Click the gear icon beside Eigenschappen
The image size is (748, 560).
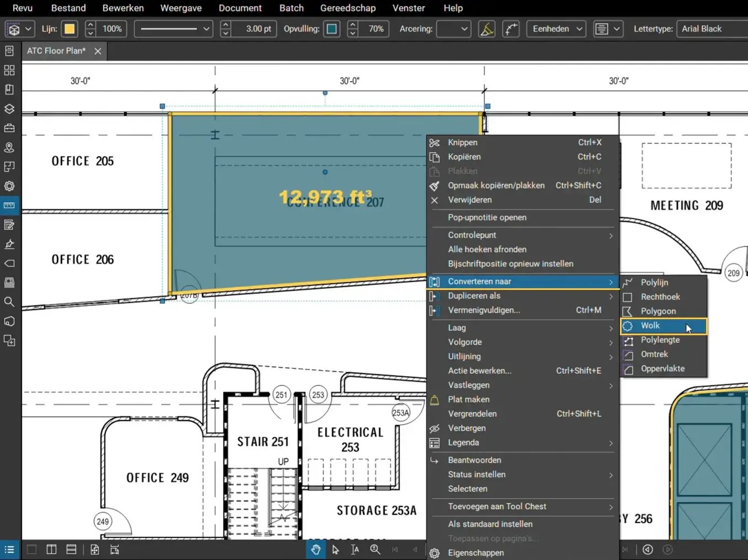pos(434,553)
